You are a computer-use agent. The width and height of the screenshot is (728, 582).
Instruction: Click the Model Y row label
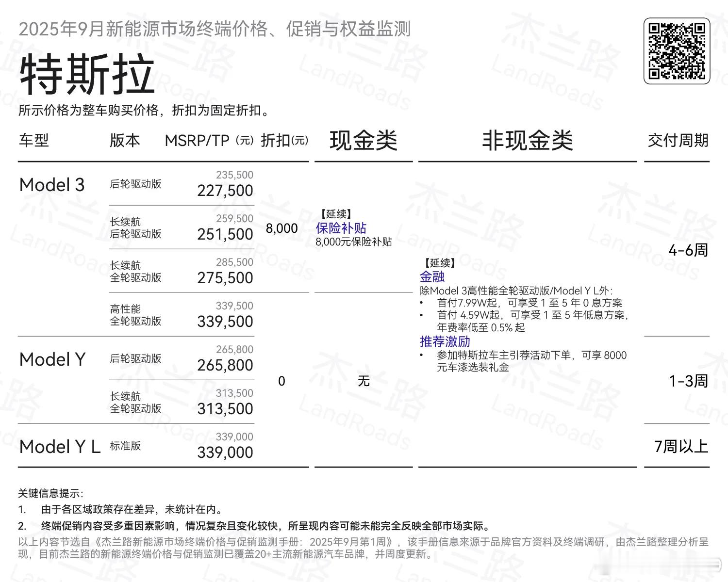coord(52,359)
